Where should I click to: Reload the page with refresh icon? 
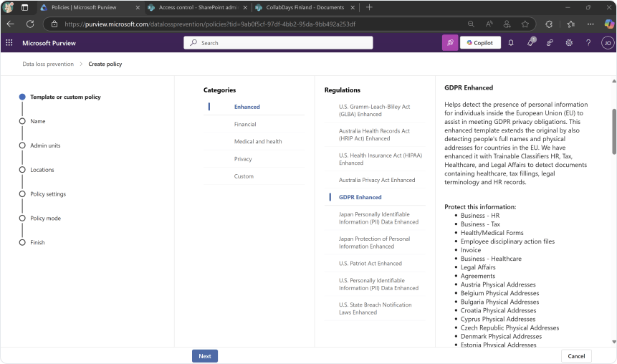[x=30, y=24]
